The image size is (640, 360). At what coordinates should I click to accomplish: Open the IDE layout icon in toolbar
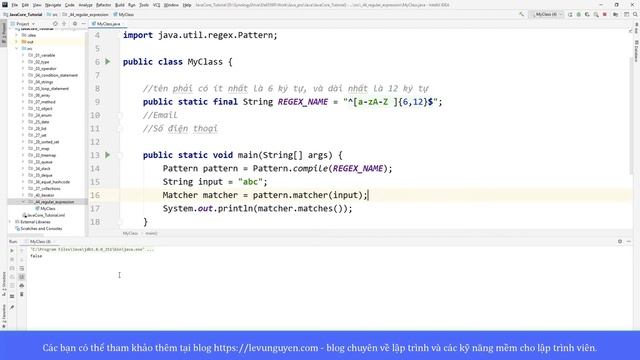point(627,14)
